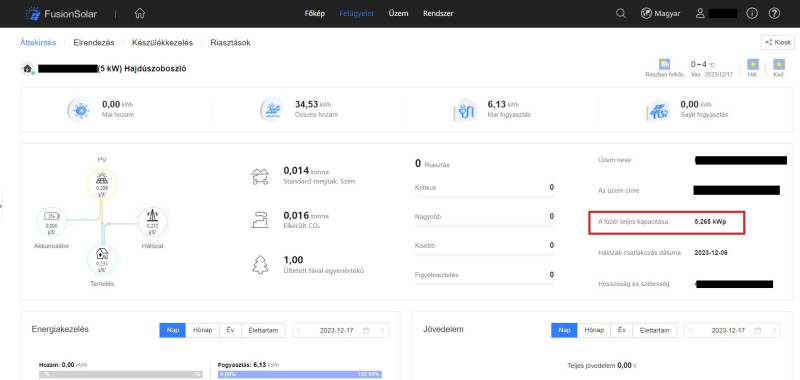Viewport: 800px width, 380px height.
Task: Open the Jövedelem date picker field
Action: pos(733,331)
